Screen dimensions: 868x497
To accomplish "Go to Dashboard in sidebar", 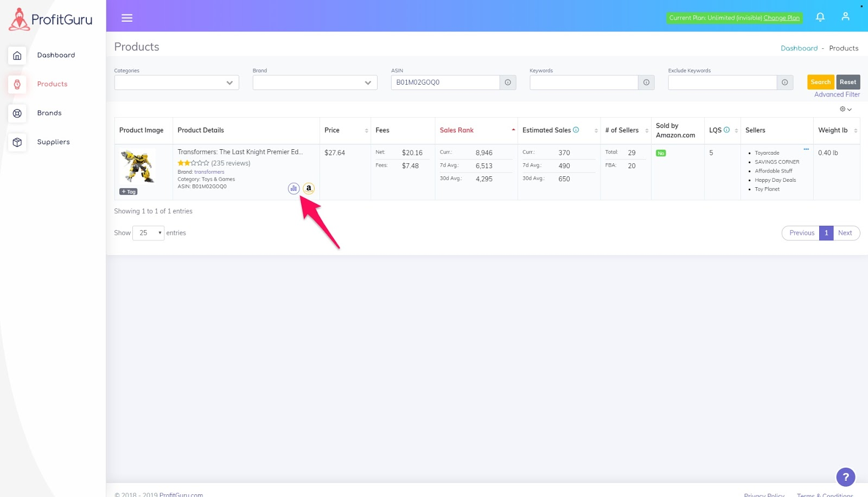I will click(56, 55).
